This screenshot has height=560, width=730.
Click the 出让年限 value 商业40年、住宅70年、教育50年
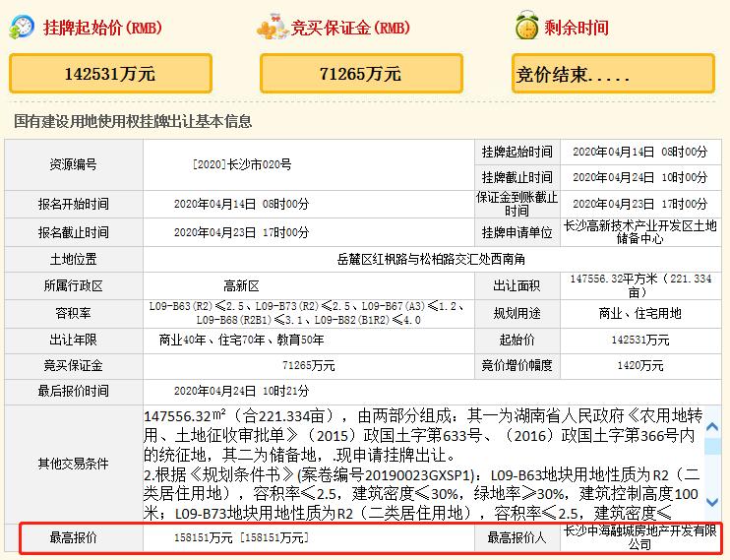point(241,340)
